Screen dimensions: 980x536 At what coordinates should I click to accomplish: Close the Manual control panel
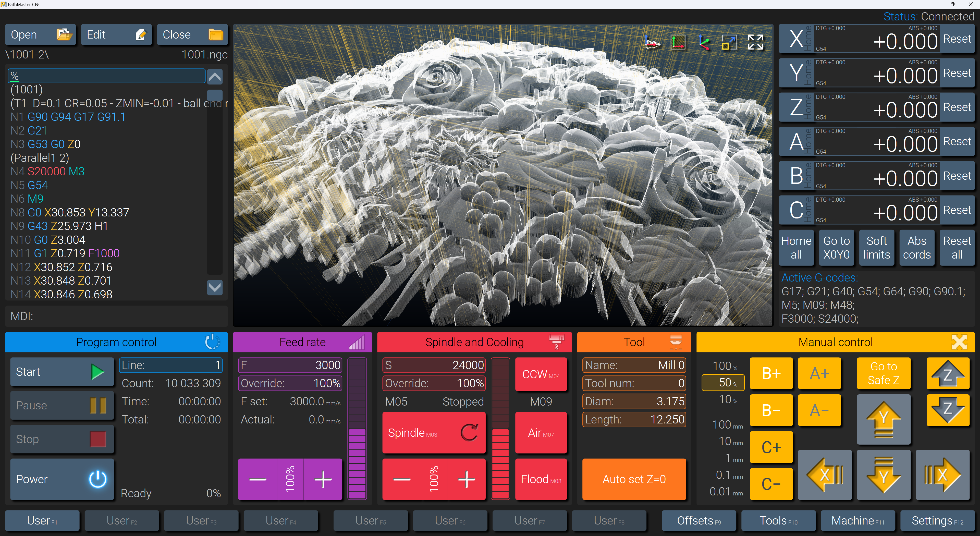[x=959, y=342]
